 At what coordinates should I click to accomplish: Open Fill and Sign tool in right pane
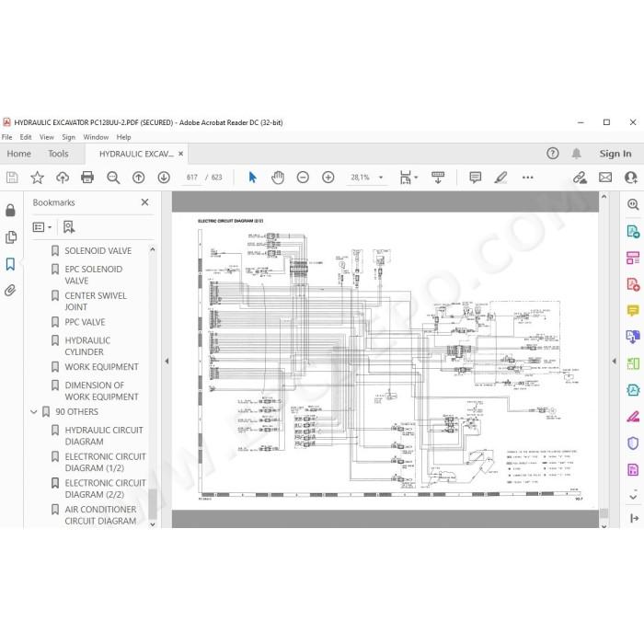click(633, 417)
